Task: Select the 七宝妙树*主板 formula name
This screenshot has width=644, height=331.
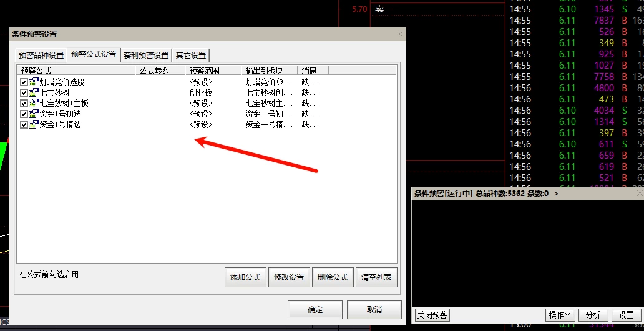Action: coord(64,103)
